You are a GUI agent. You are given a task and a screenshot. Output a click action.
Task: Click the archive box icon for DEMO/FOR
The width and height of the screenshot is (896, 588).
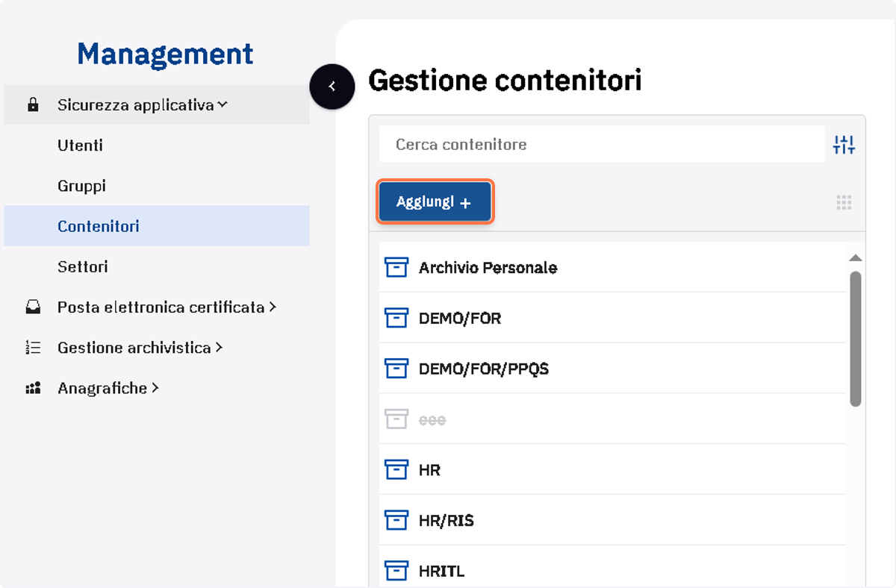[396, 318]
